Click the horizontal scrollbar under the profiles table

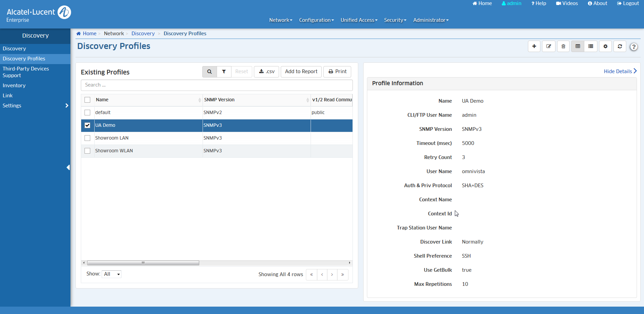coord(143,263)
